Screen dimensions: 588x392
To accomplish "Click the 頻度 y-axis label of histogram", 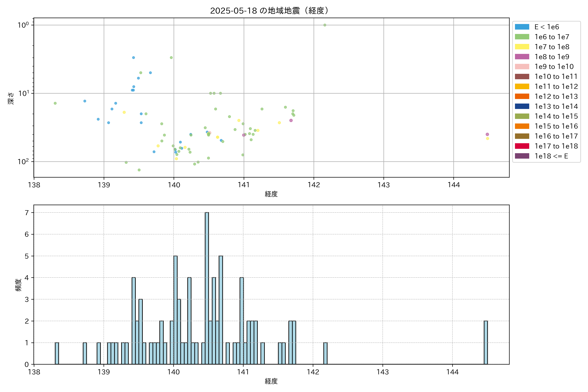I will (18, 285).
